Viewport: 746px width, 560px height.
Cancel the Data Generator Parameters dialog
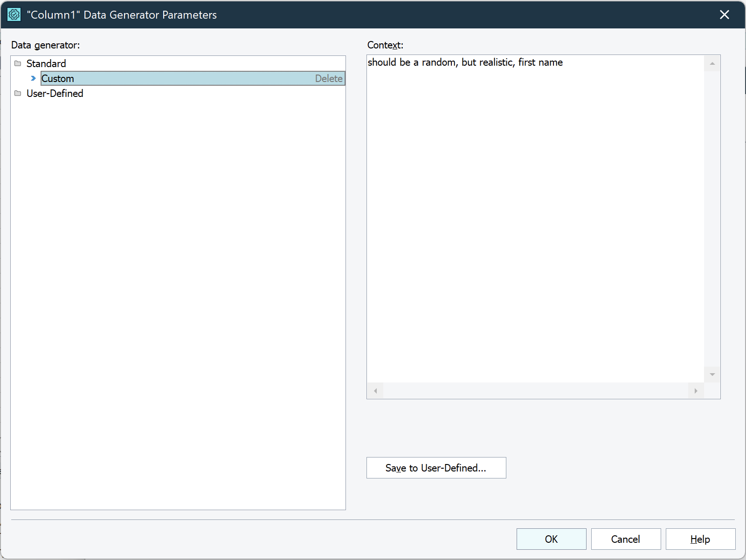pos(626,539)
